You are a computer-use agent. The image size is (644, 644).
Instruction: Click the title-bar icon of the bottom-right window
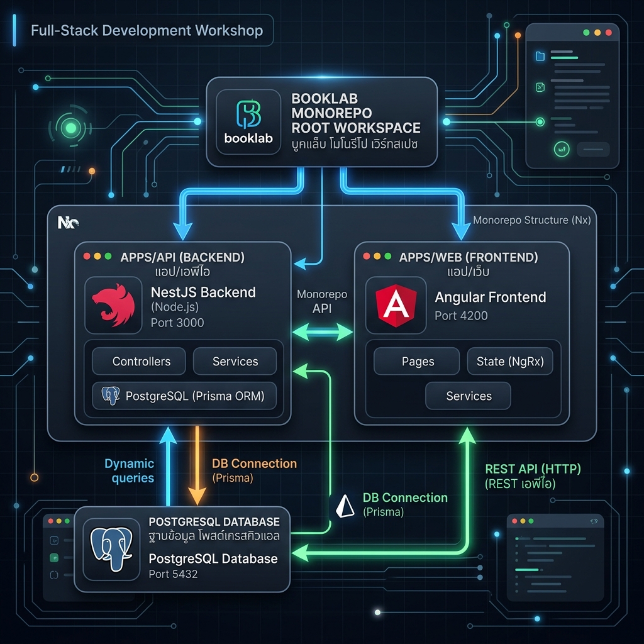(594, 521)
